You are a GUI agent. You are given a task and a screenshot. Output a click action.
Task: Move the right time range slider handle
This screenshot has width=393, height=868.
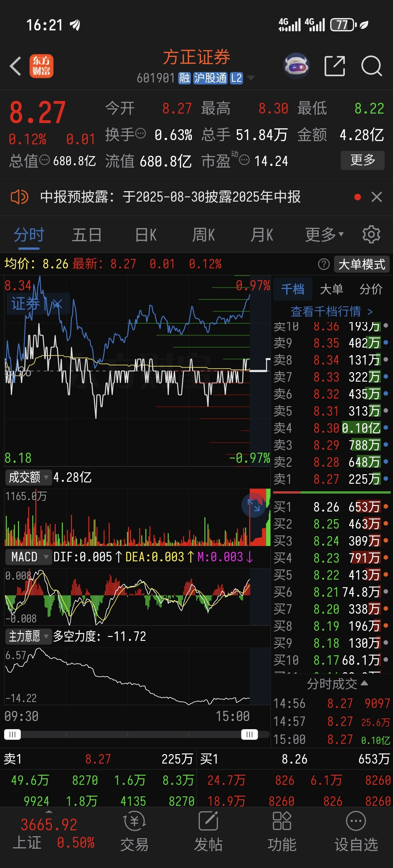point(250,734)
